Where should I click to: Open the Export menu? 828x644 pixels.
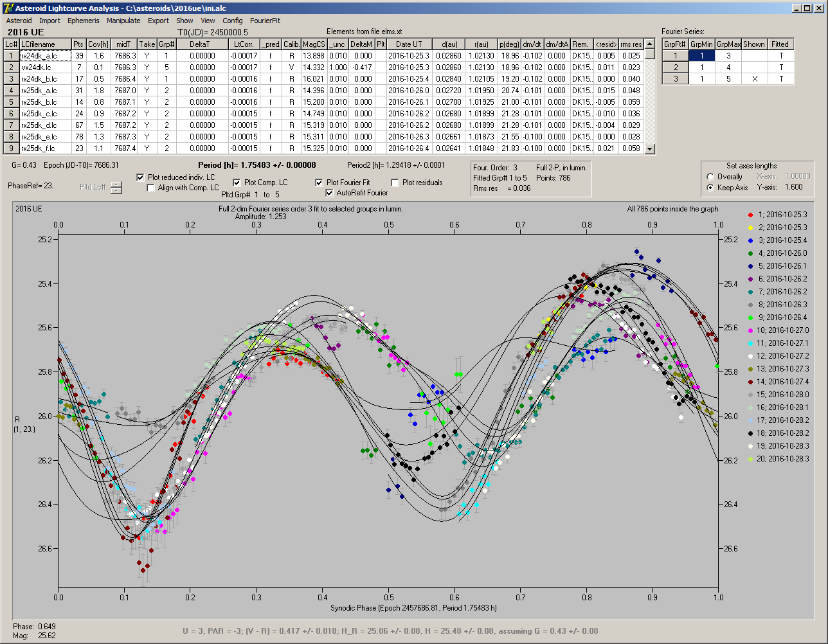pyautogui.click(x=158, y=21)
